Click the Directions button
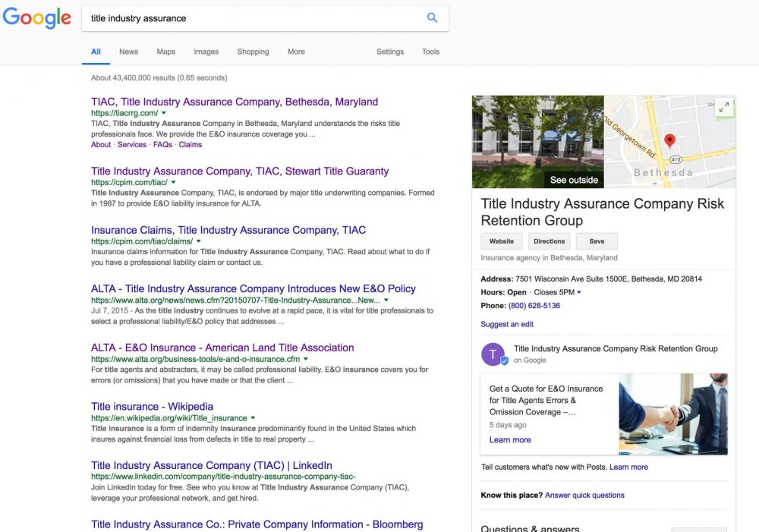This screenshot has height=532, width=759. (x=549, y=241)
